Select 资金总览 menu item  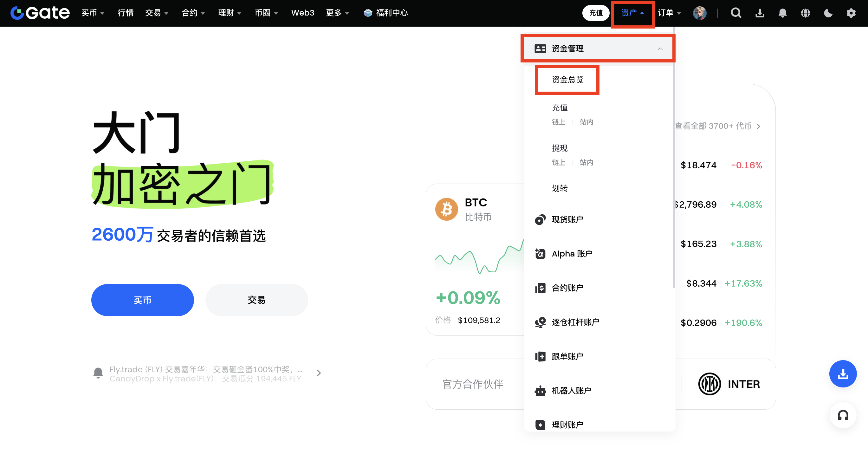(x=567, y=80)
